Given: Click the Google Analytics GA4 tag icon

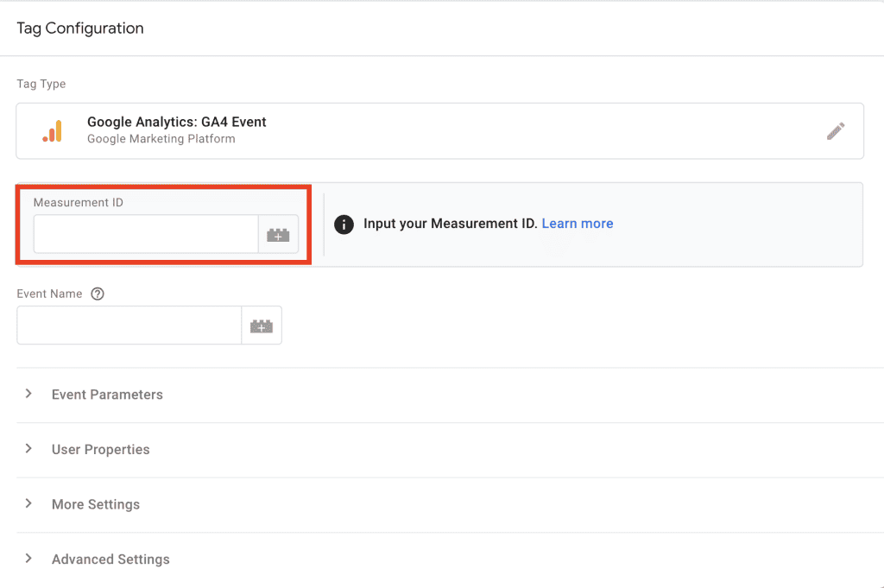Looking at the screenshot, I should [50, 130].
